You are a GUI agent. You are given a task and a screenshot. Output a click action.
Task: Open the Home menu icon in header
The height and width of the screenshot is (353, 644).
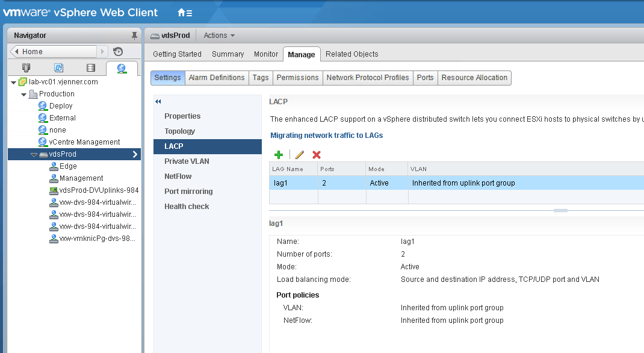pos(185,13)
